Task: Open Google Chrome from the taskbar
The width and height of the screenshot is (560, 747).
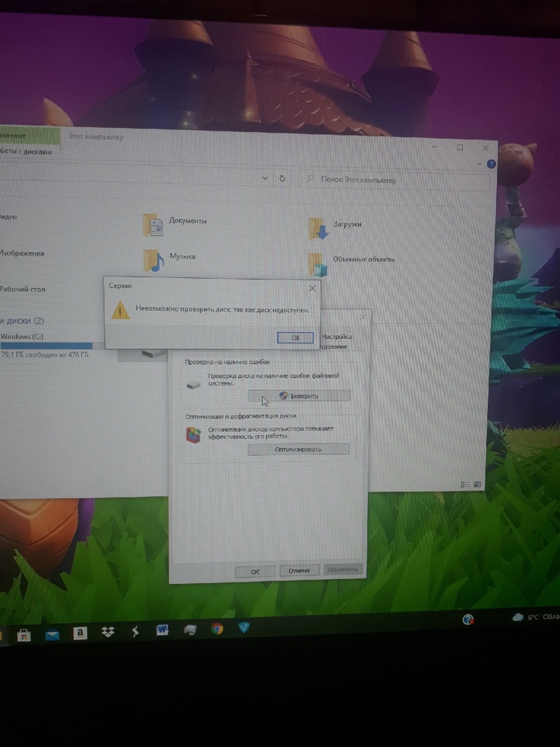Action: click(217, 629)
